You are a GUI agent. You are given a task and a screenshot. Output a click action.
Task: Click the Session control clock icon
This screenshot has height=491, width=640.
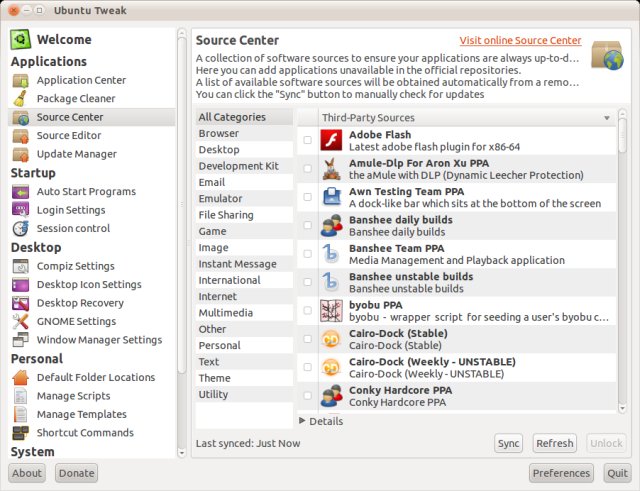coord(20,229)
